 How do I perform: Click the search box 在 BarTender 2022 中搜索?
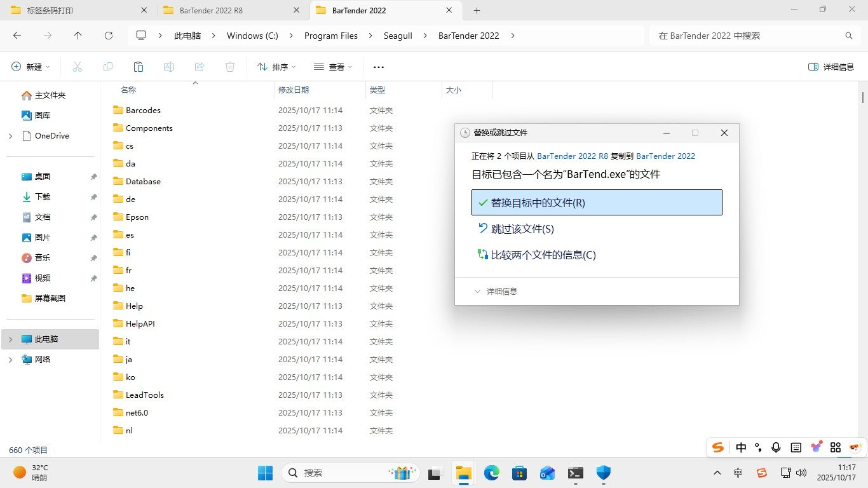coord(754,36)
